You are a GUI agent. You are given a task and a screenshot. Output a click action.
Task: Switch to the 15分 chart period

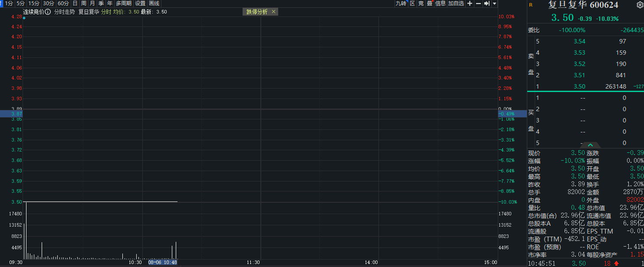34,3
